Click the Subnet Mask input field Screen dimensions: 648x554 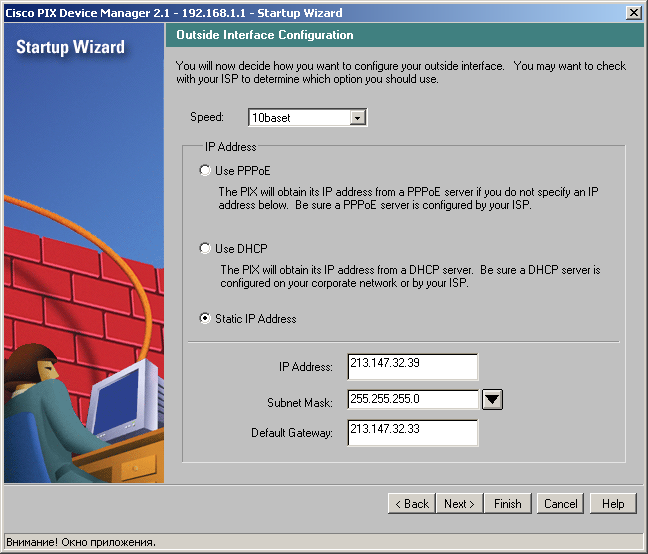pos(413,399)
